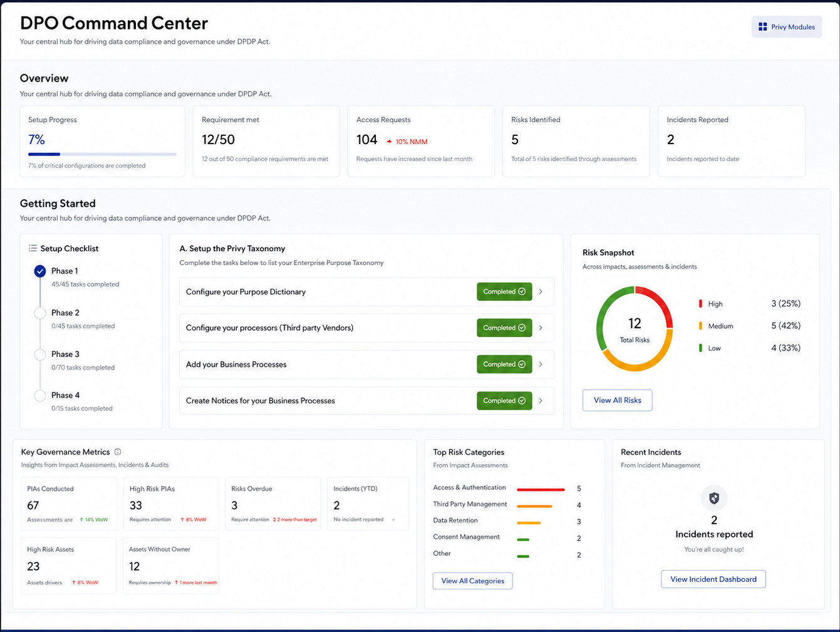Image resolution: width=840 pixels, height=632 pixels.
Task: Click the green 14% WoW arrow under PIAs Conducted
Action: point(81,520)
